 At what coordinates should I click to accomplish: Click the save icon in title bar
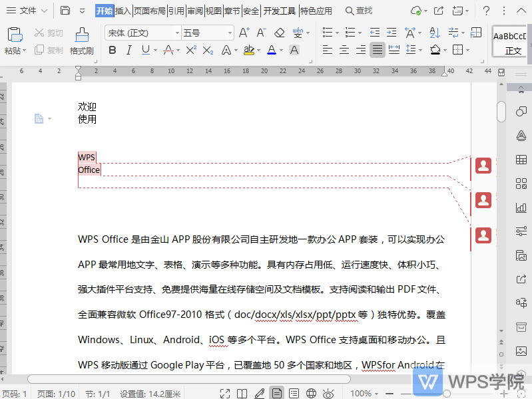click(65, 11)
